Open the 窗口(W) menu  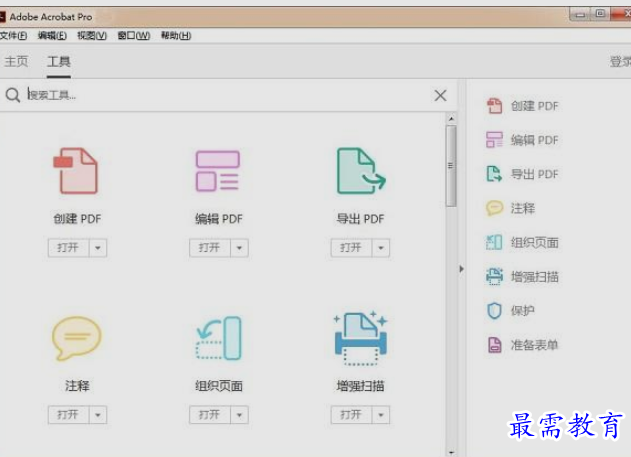[x=134, y=36]
